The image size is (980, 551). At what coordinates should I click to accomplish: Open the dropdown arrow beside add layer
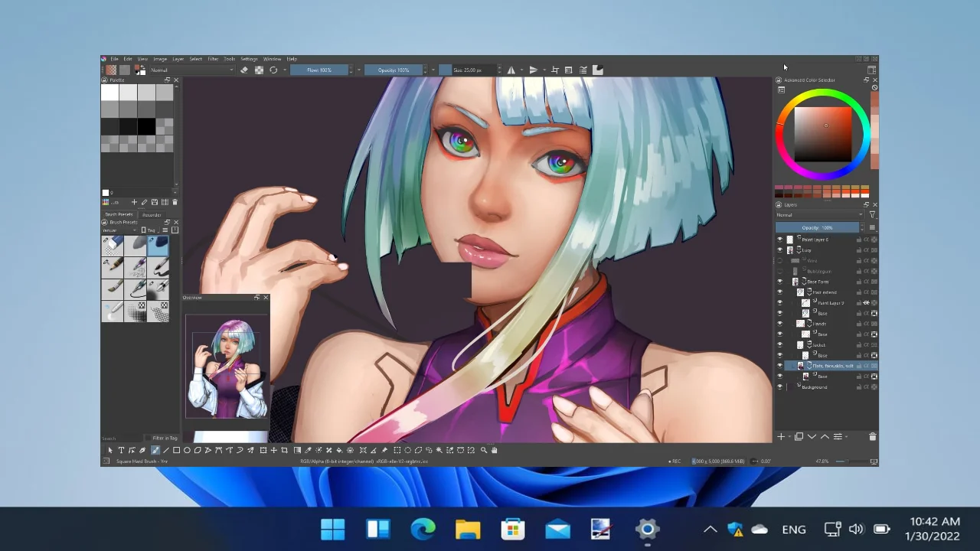(x=789, y=437)
